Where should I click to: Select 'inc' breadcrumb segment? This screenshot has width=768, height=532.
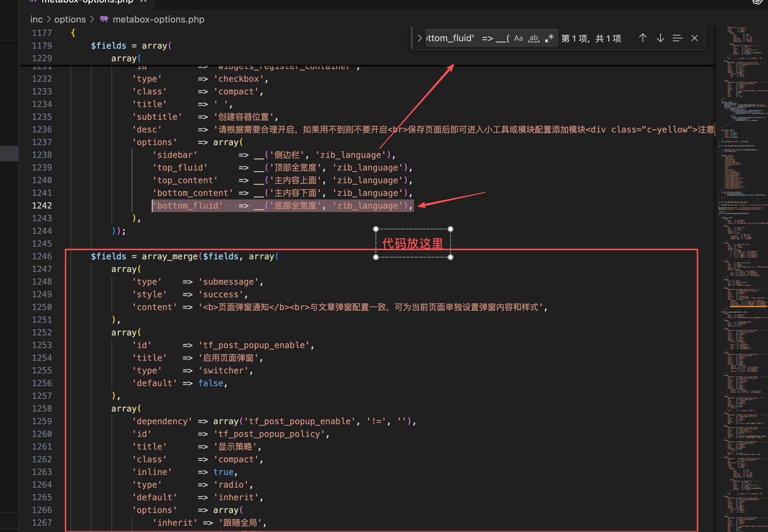click(x=36, y=19)
